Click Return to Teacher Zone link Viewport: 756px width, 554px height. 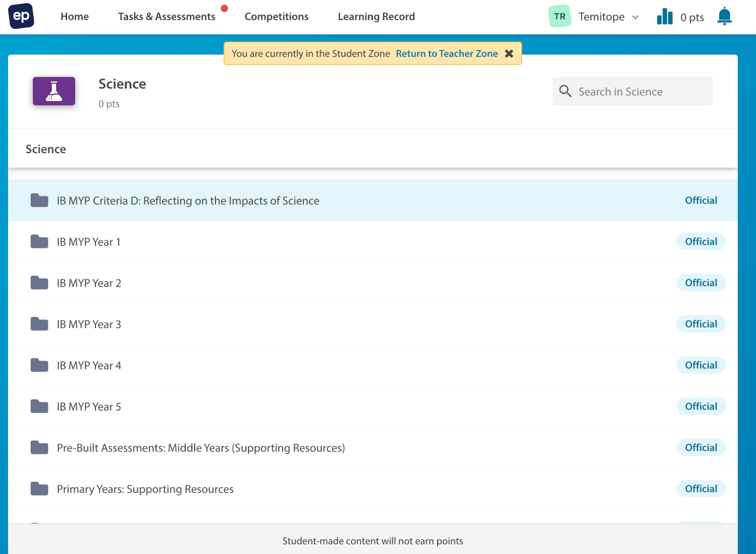tap(447, 53)
